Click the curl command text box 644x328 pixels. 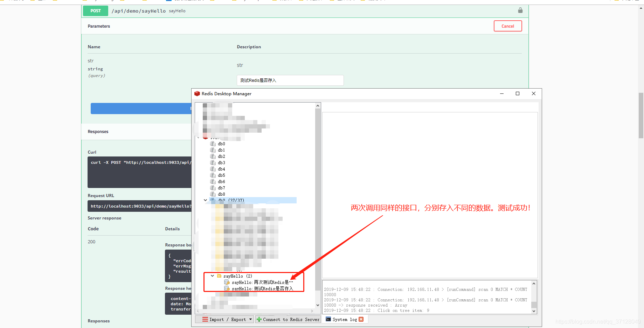pos(140,172)
